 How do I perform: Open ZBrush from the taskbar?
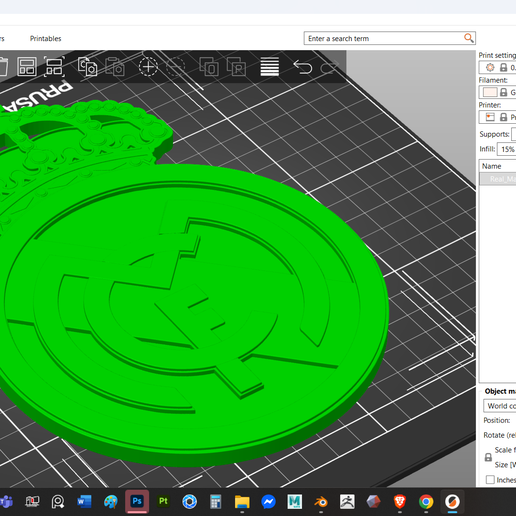tap(347, 501)
